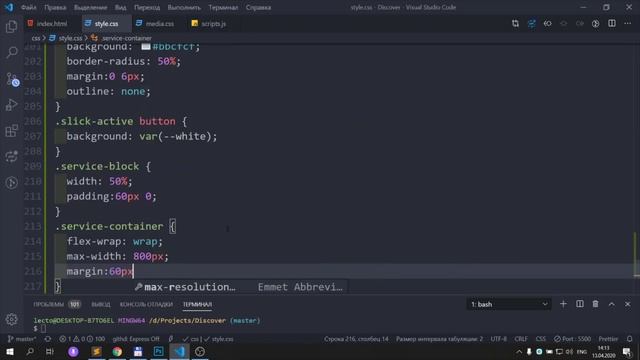Open the Manage gear settings icon

(11, 319)
